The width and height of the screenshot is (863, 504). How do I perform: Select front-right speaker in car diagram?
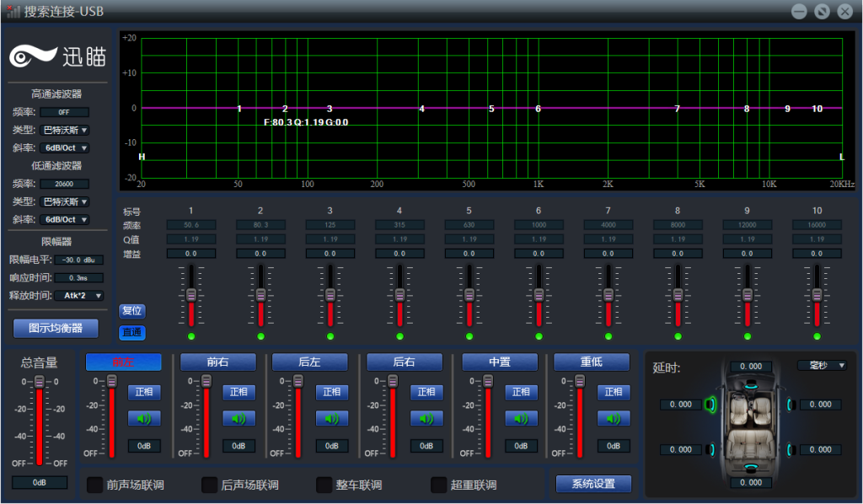(x=791, y=405)
